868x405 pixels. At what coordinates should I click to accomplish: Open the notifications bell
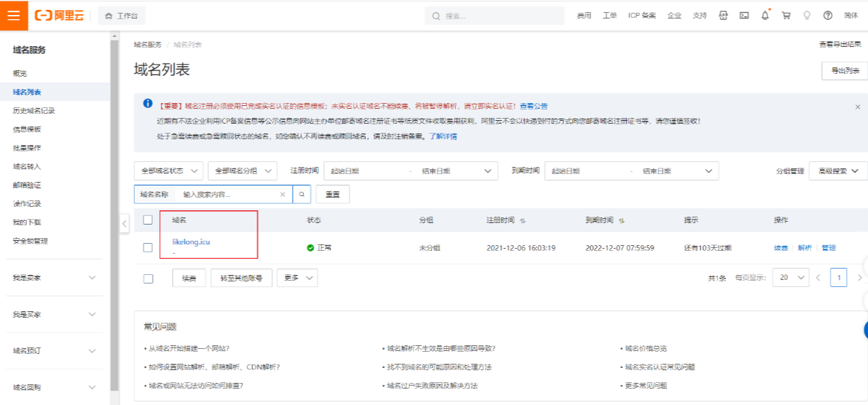tap(765, 15)
